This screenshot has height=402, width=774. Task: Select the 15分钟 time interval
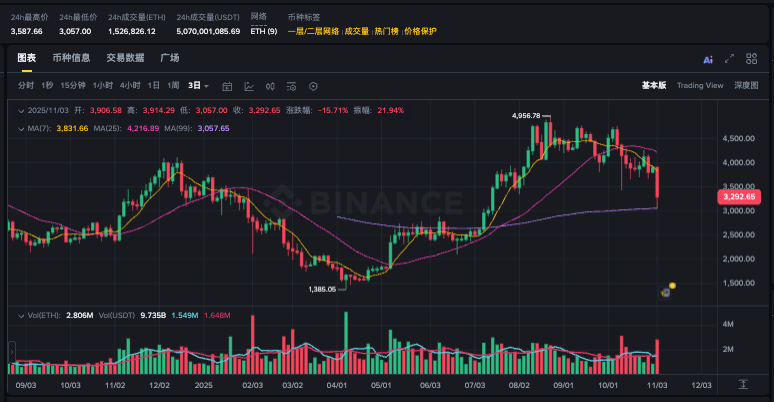(73, 86)
